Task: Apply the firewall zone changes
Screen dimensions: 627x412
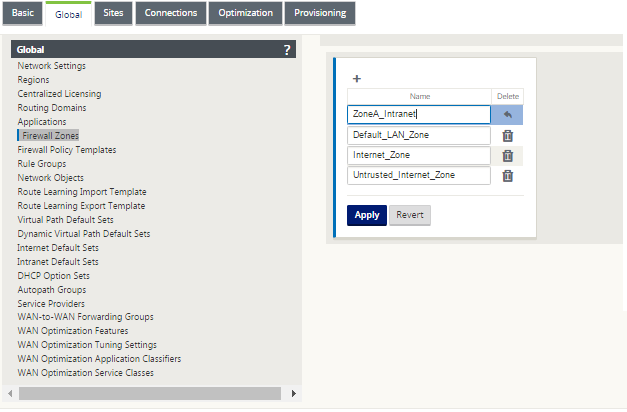Action: click(367, 215)
